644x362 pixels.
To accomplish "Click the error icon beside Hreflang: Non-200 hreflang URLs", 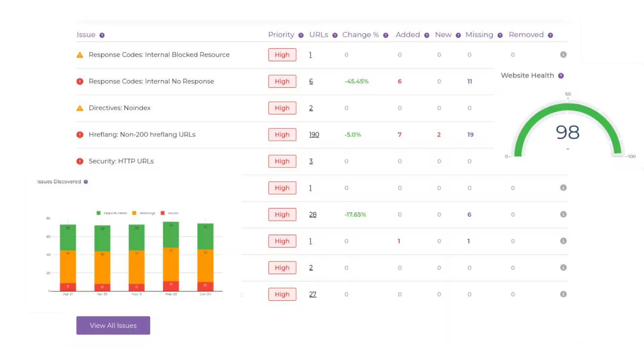I will coord(80,134).
